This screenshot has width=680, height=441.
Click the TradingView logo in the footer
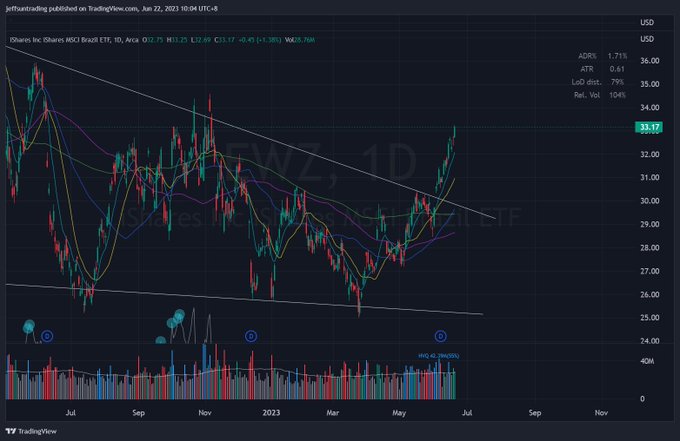pyautogui.click(x=31, y=431)
